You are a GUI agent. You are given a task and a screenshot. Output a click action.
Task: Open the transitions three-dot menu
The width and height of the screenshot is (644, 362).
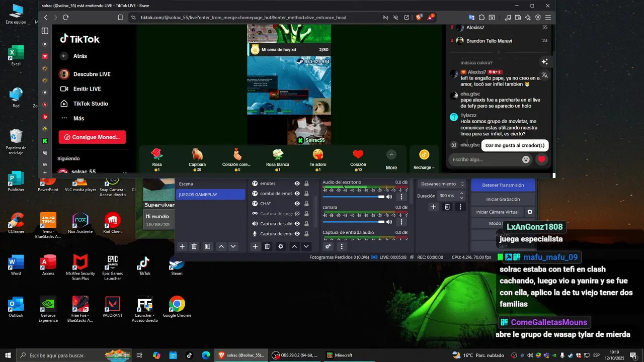point(460,207)
